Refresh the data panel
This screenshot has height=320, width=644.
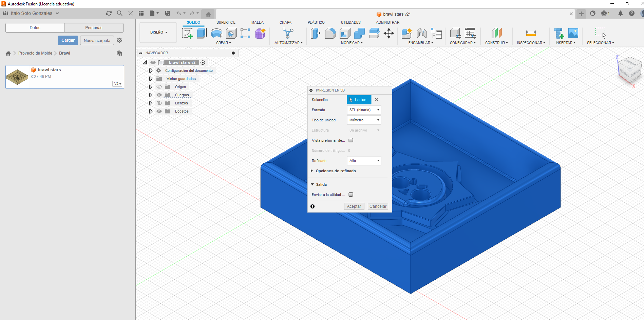coord(109,13)
